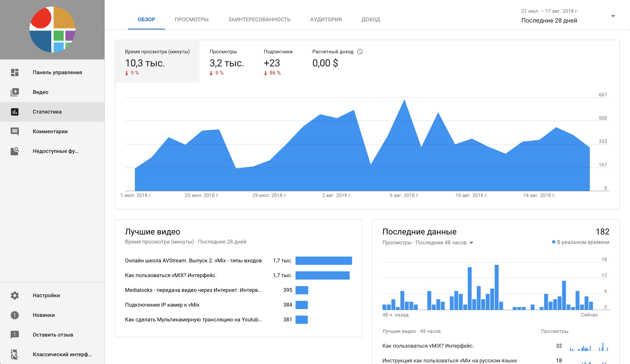Click the bar next to 395 value
Image resolution: width=630 pixels, height=364 pixels.
tap(302, 290)
